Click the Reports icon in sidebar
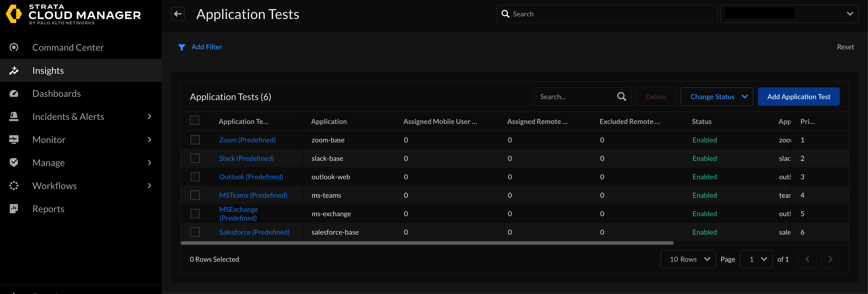Screen dimensions: 868x294 [14, 209]
